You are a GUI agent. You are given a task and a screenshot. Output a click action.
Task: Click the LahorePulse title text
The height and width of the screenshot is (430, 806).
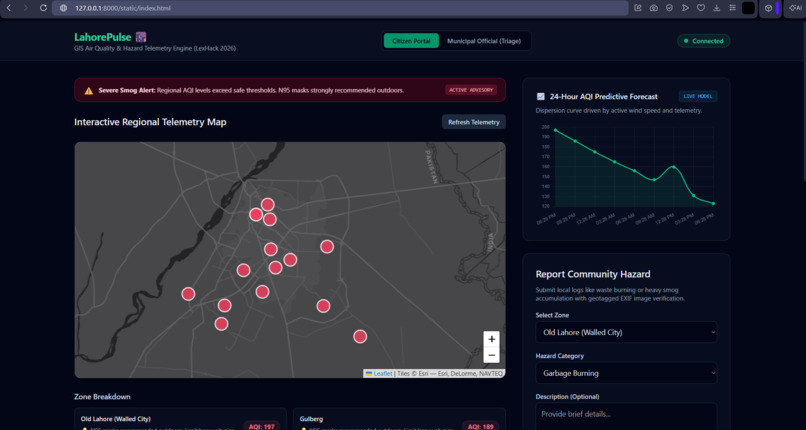[103, 37]
